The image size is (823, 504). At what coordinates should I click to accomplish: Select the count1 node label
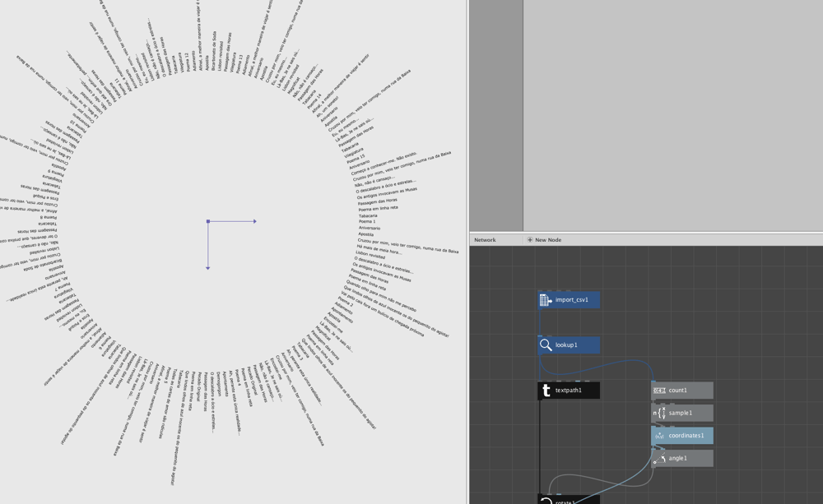(677, 391)
